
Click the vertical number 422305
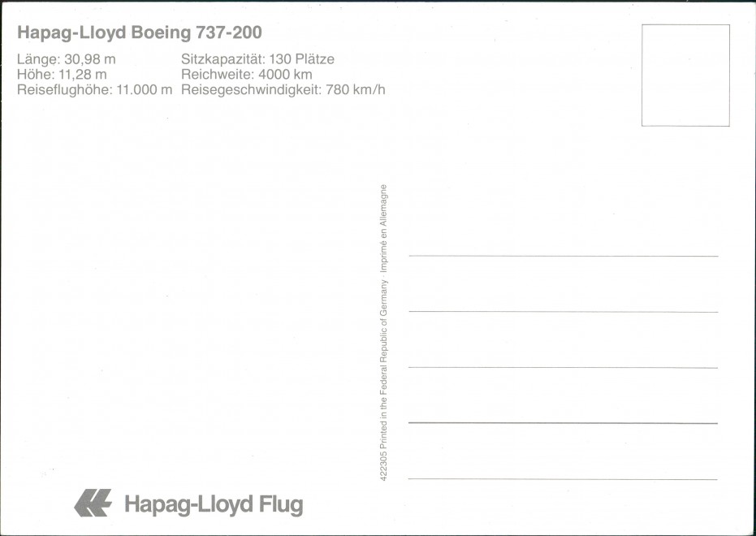[x=383, y=467]
